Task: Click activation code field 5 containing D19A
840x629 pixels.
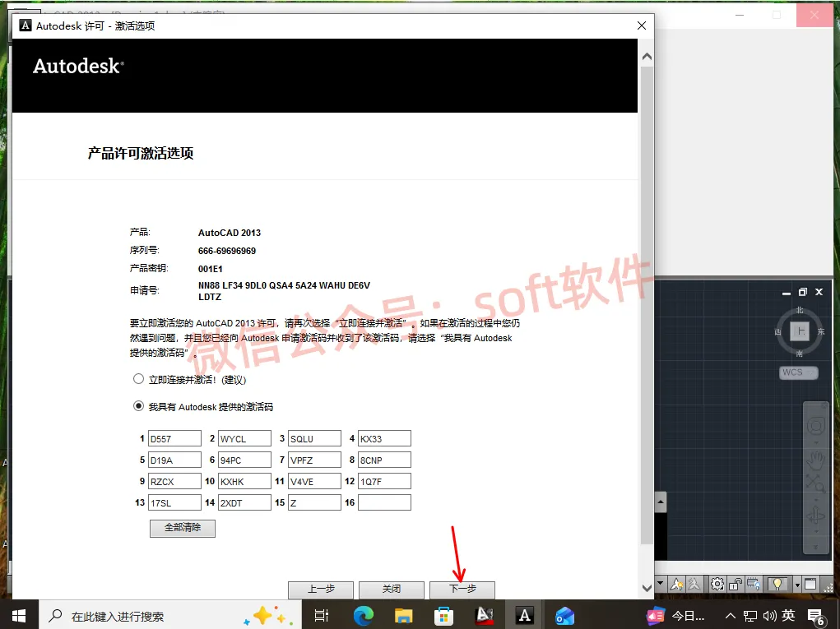Action: (174, 460)
